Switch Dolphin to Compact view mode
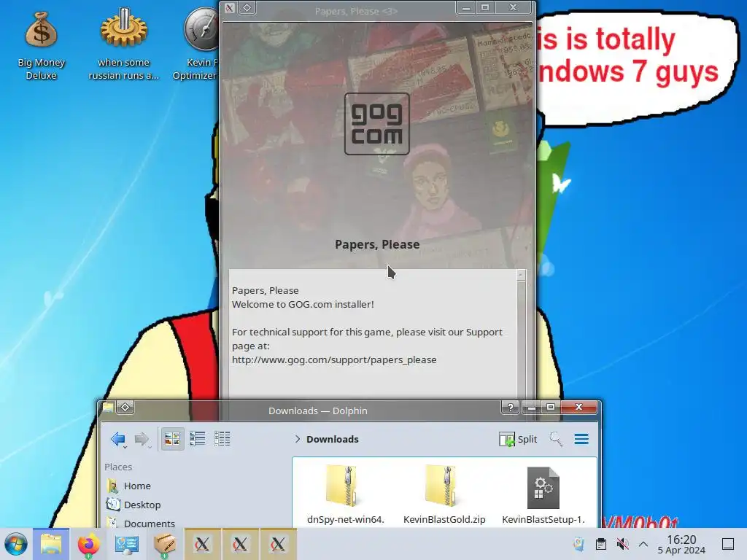Screen dimensions: 747x560 coord(197,438)
